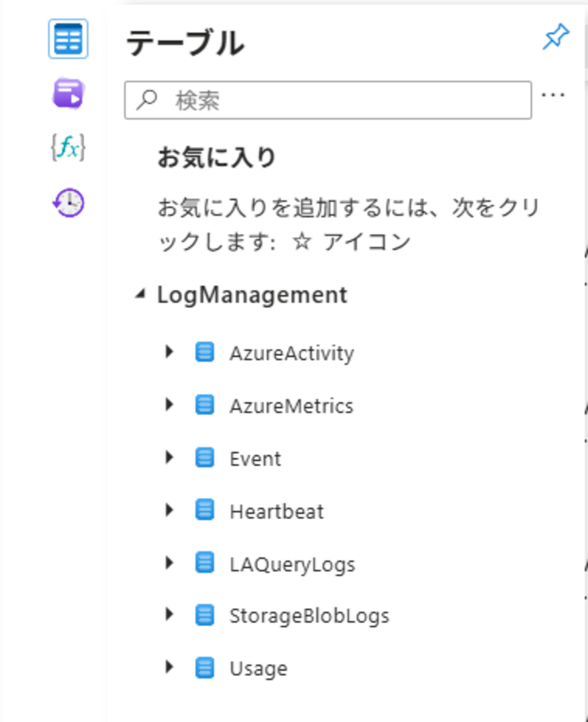The width and height of the screenshot is (588, 722).
Task: Expand the LAQueryLogs table
Action: point(170,563)
